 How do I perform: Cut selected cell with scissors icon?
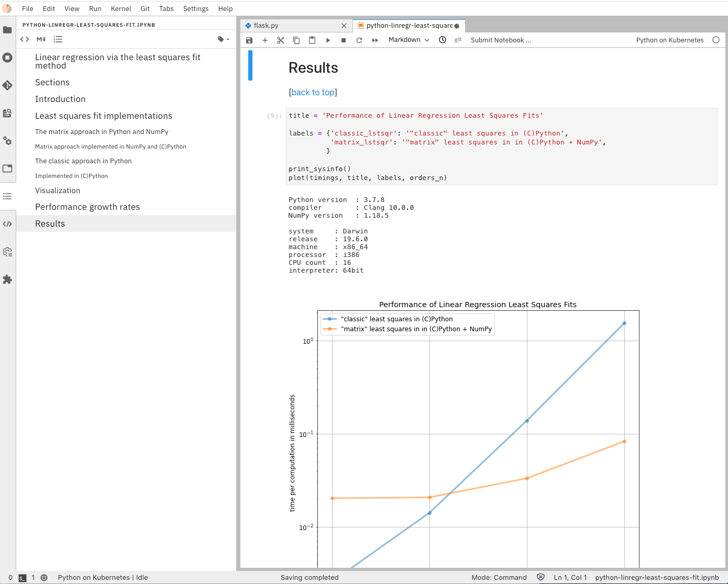281,40
